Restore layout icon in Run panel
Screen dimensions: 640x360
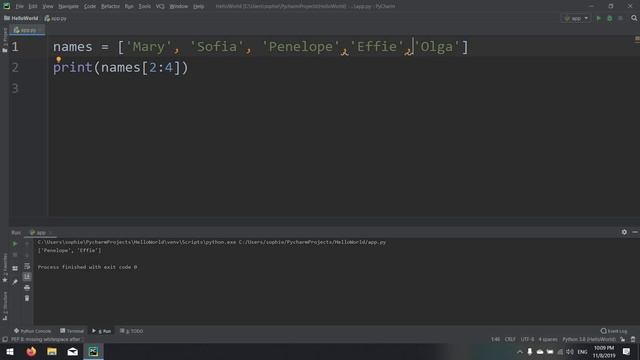(15, 268)
